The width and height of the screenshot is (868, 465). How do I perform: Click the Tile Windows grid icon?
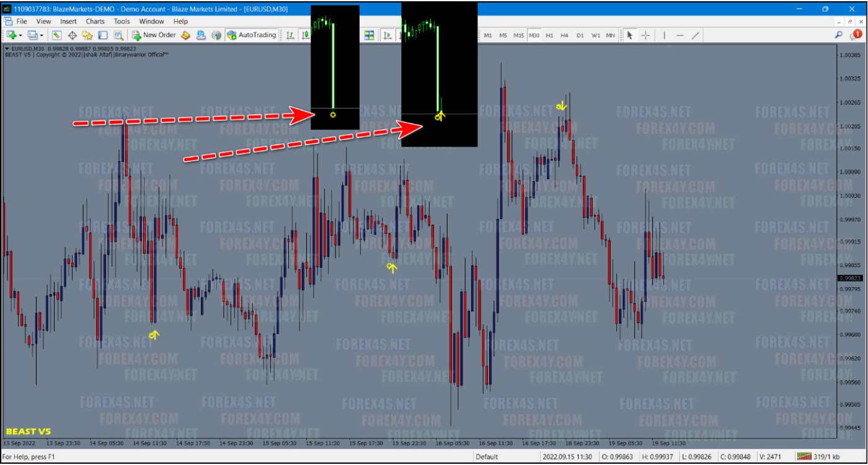click(x=369, y=35)
